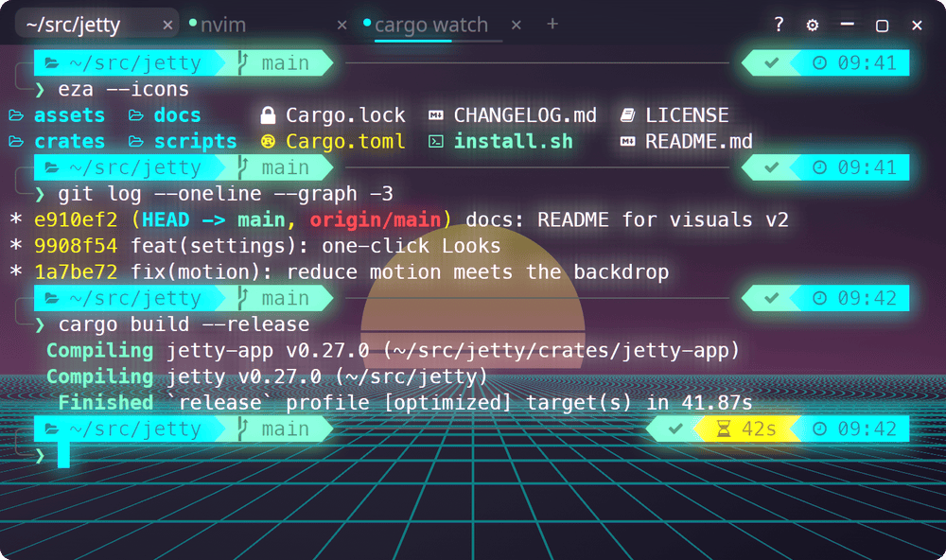Close the cargo watch tab
946x560 pixels.
[517, 25]
